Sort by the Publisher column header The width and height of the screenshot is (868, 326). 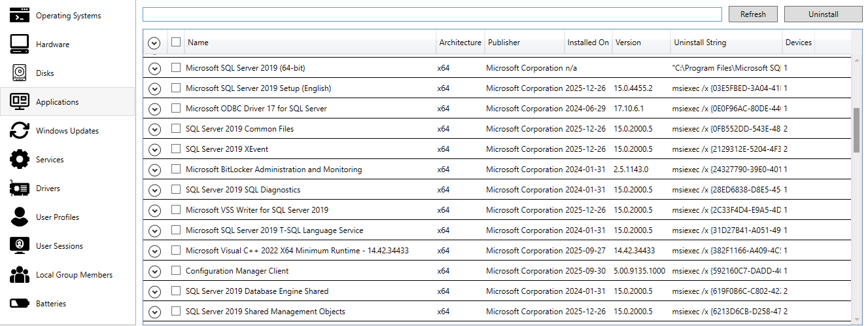coord(525,42)
